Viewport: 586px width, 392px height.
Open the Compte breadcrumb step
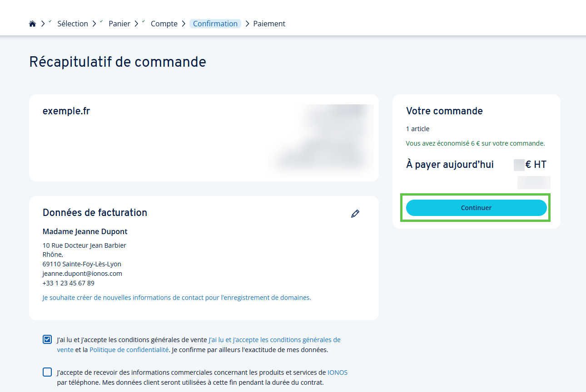(164, 24)
